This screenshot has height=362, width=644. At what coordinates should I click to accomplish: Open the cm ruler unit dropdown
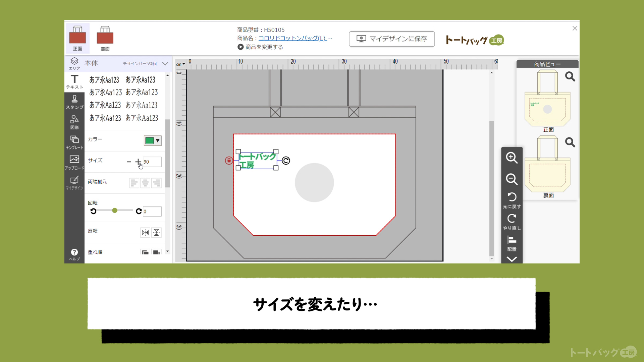(180, 64)
